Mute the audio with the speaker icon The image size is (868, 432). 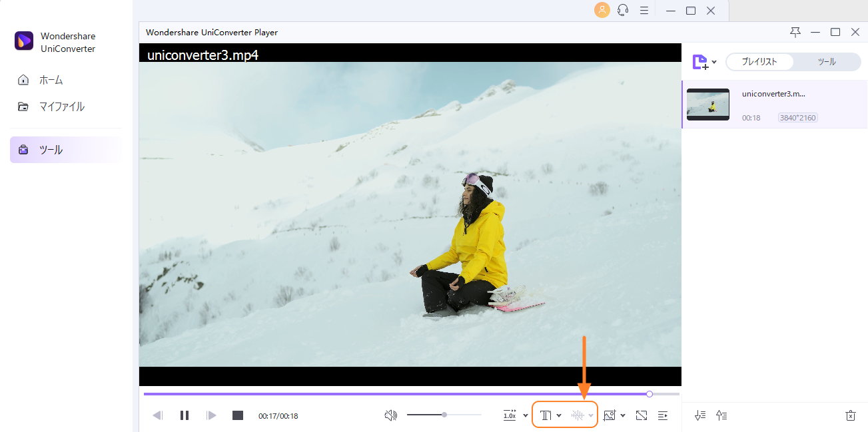(391, 415)
